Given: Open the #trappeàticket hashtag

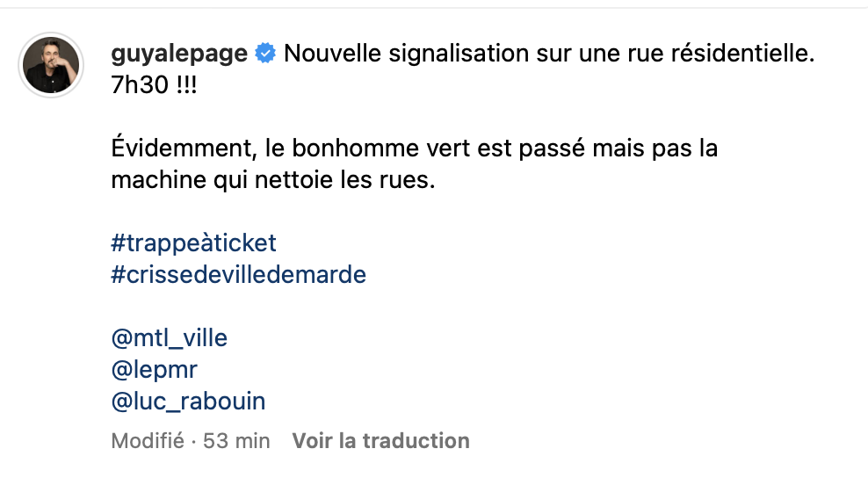Looking at the screenshot, I should 193,243.
